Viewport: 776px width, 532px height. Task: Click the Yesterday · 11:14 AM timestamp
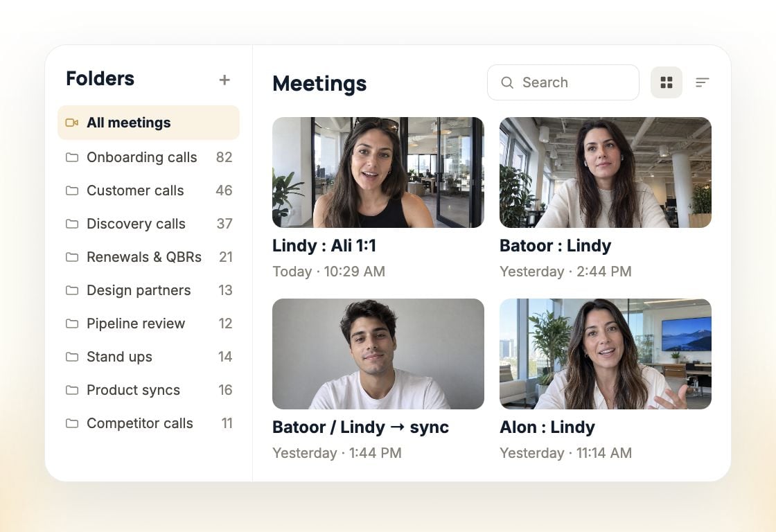(565, 453)
